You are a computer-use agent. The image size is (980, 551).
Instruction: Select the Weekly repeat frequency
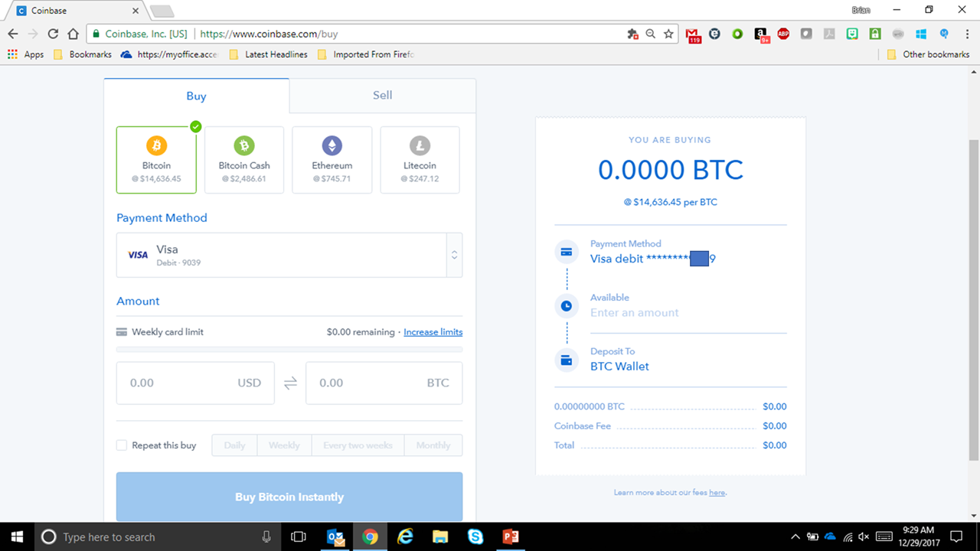(284, 445)
